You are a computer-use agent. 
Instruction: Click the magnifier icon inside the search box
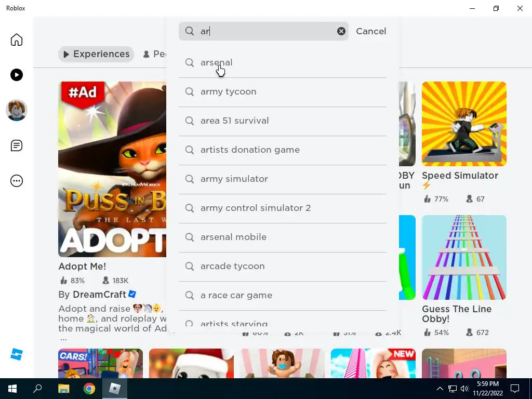coord(189,31)
